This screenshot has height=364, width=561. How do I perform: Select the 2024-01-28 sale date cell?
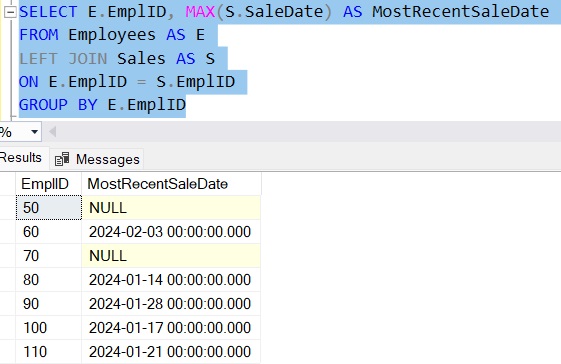click(171, 304)
